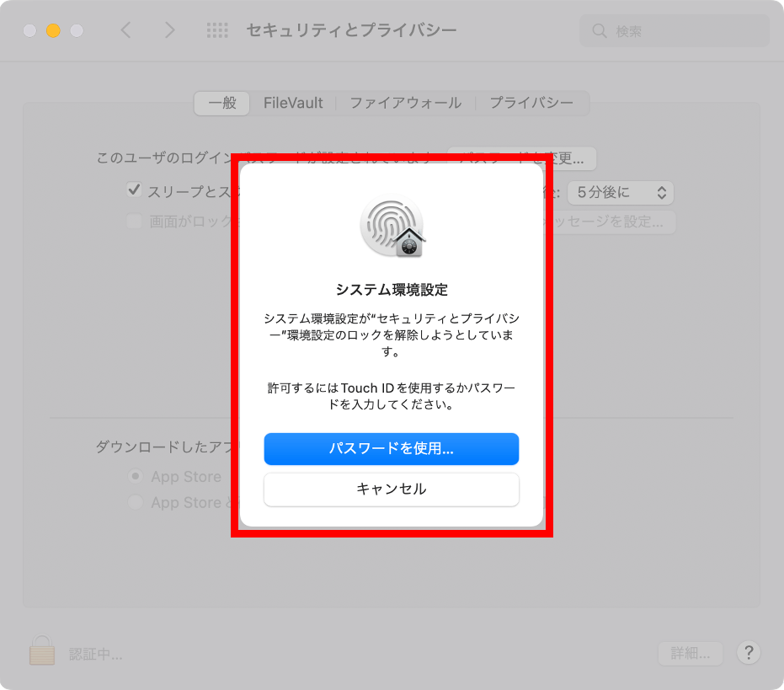Go forward with the right arrow
Viewport: 784px width, 690px height.
coord(170,30)
